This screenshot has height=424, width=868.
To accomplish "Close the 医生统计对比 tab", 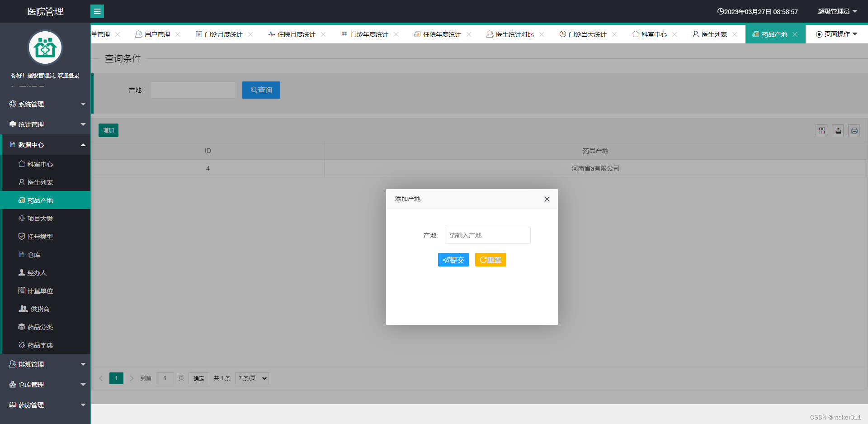I will pyautogui.click(x=542, y=34).
